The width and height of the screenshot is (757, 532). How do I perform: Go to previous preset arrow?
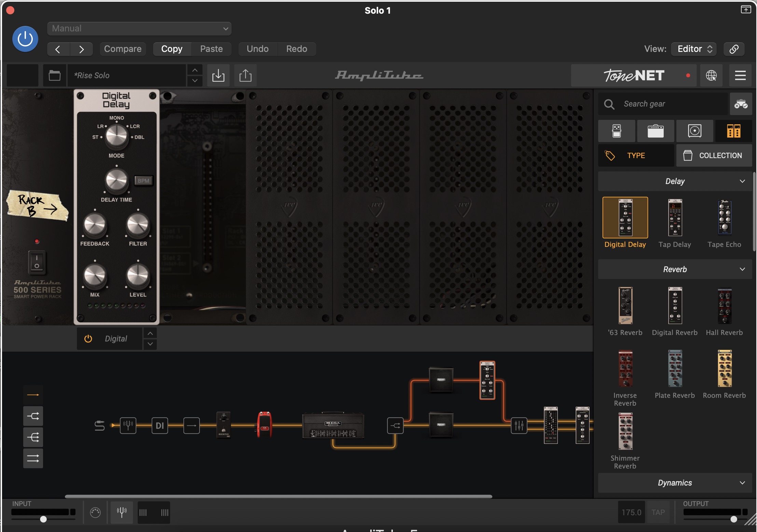click(58, 49)
